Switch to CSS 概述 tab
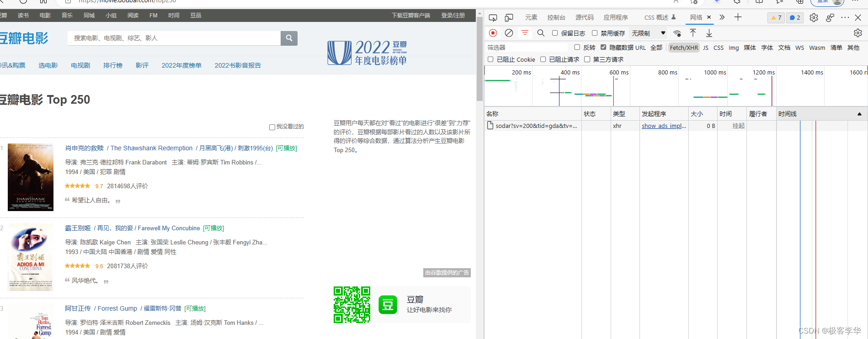The image size is (868, 339). tap(656, 17)
